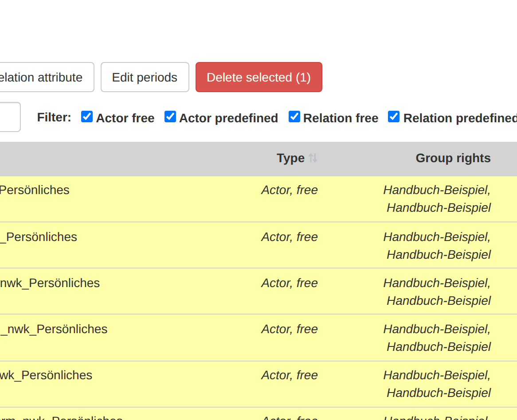This screenshot has width=517, height=420.
Task: Click Handbuch-Beispiel group rights in 'nwk_Persönliches' row
Action: [437, 292]
